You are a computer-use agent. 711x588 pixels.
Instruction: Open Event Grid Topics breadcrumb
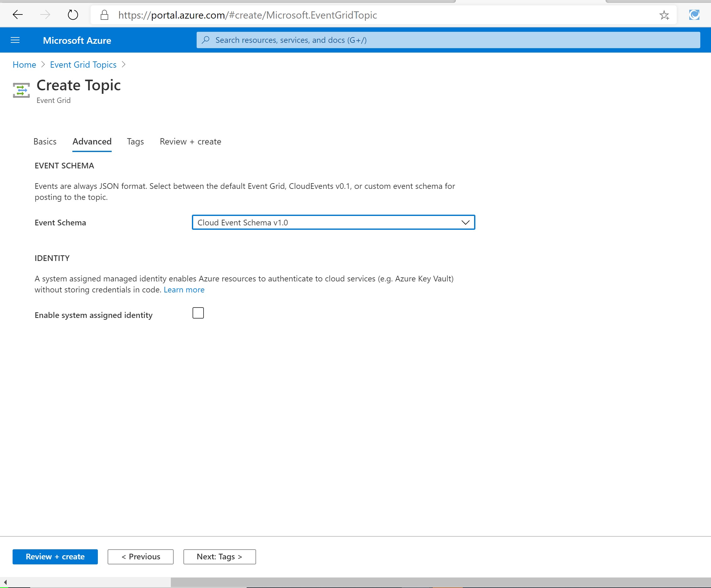click(83, 65)
